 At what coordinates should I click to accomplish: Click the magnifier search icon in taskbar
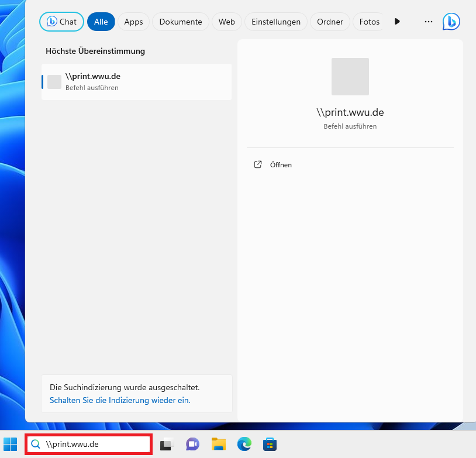point(36,444)
